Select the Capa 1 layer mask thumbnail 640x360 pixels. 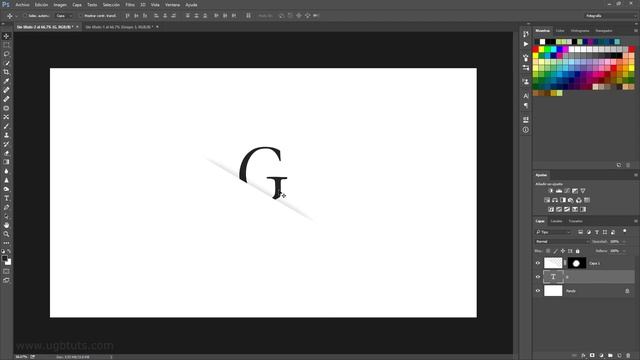tap(576, 263)
